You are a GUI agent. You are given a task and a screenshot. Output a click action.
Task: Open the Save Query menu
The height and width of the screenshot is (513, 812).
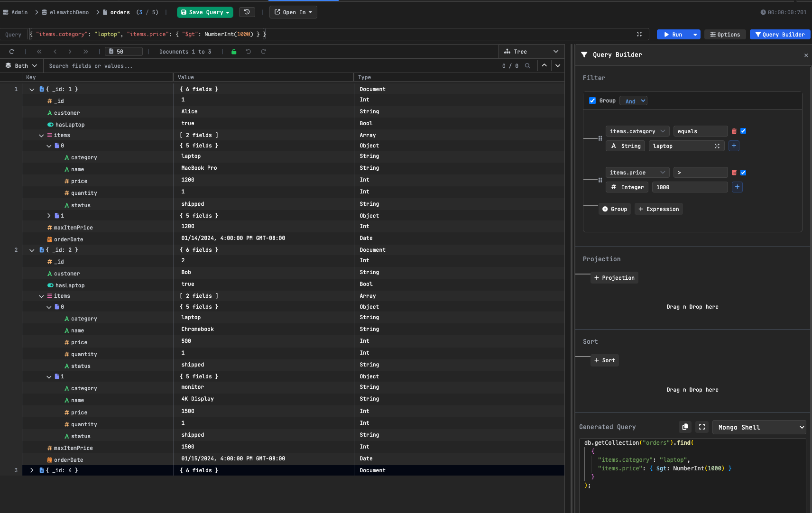[x=205, y=12]
